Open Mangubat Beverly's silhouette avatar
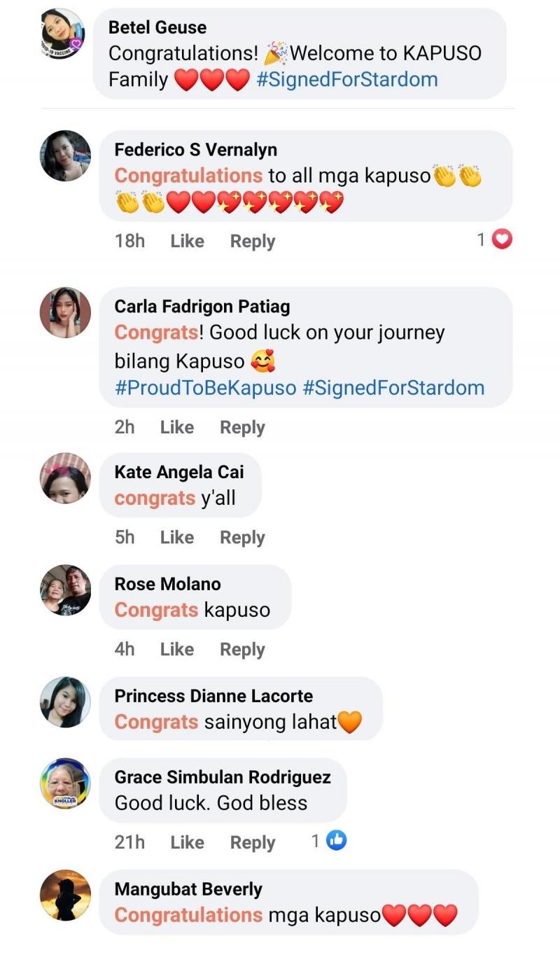Screen dimensions: 560x962 coord(65,895)
